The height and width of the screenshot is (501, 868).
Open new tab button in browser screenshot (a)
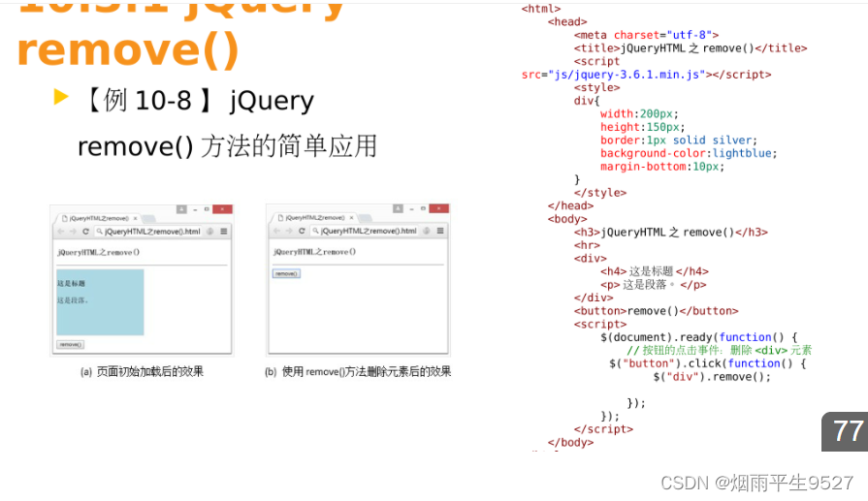(148, 219)
